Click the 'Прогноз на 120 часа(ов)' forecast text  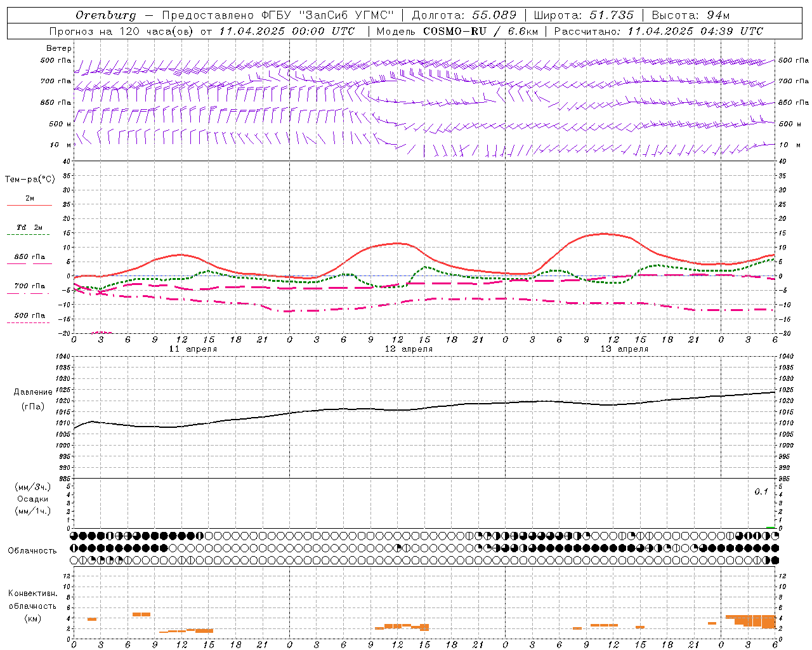point(122,31)
